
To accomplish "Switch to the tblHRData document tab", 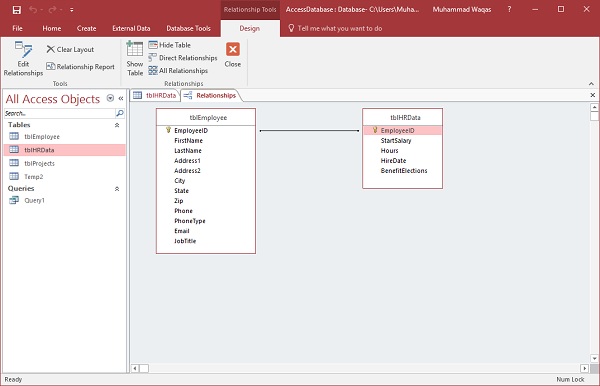I will (x=155, y=95).
